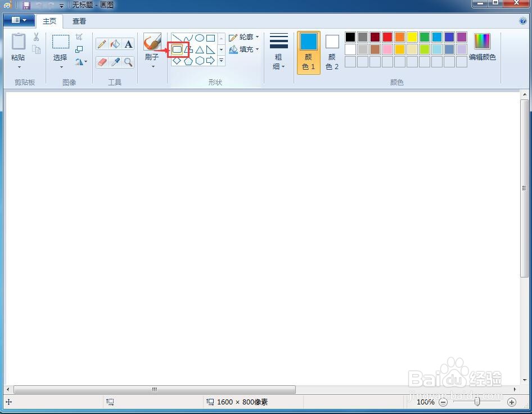Choose the Curve shape
The height and width of the screenshot is (414, 532).
pos(188,38)
